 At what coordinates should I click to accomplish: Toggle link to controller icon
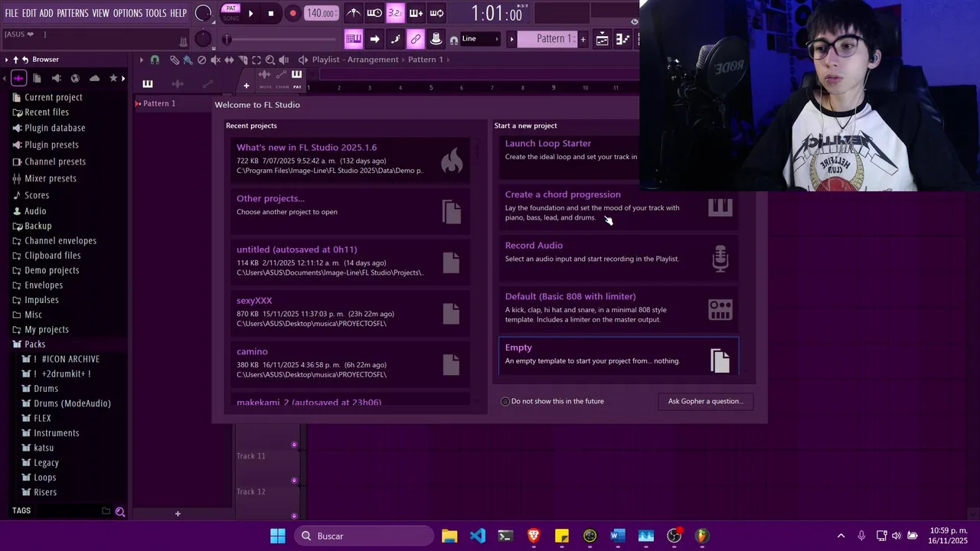point(416,39)
